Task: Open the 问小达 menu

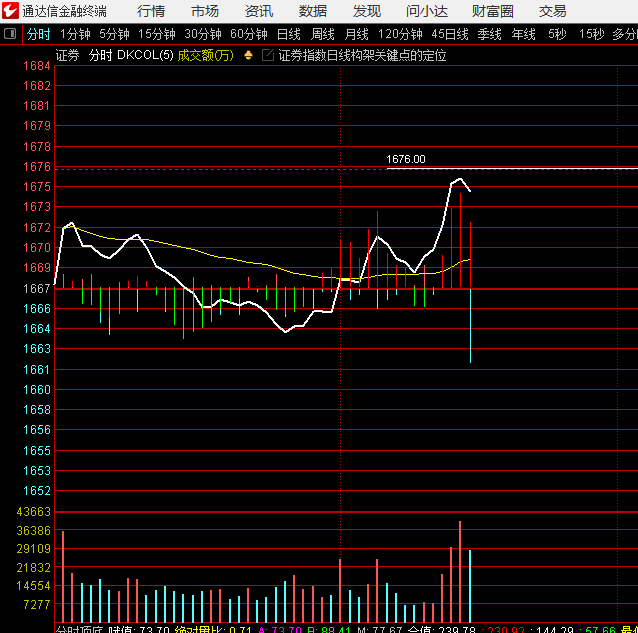Action: (427, 11)
